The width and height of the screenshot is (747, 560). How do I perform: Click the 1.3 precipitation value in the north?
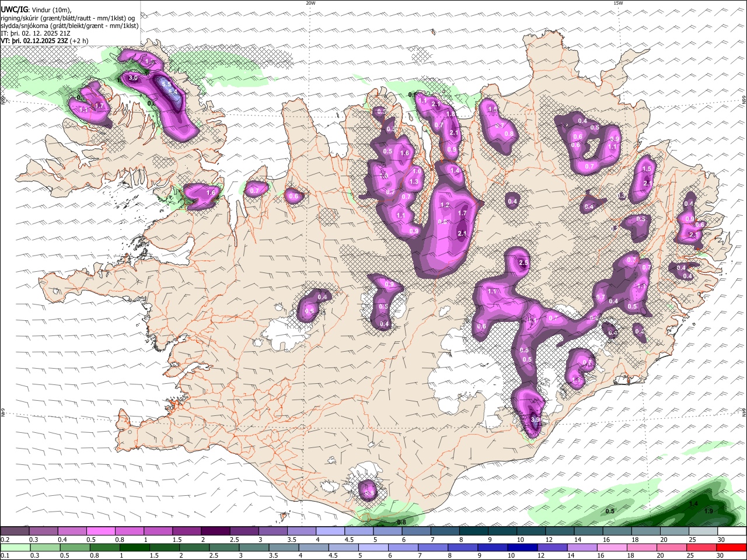point(414,182)
